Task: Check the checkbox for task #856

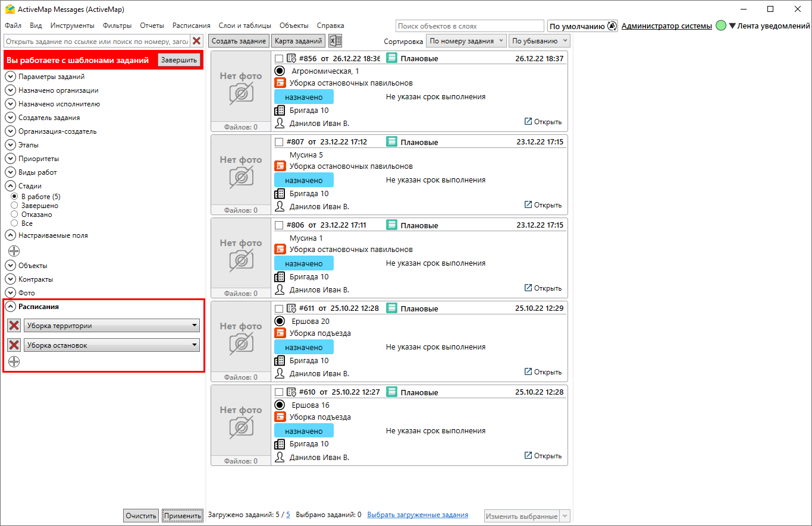Action: pyautogui.click(x=279, y=58)
